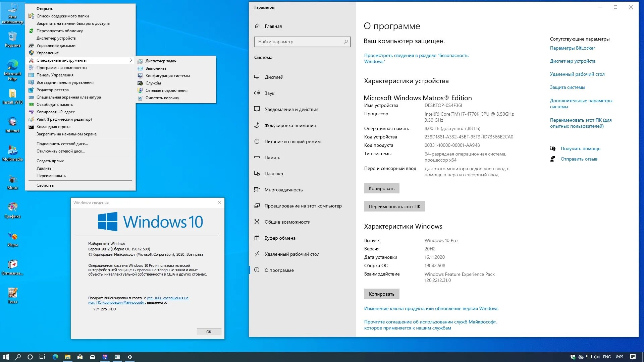Open Диспетчер устройств related link
The image size is (644, 362).
[x=573, y=61]
